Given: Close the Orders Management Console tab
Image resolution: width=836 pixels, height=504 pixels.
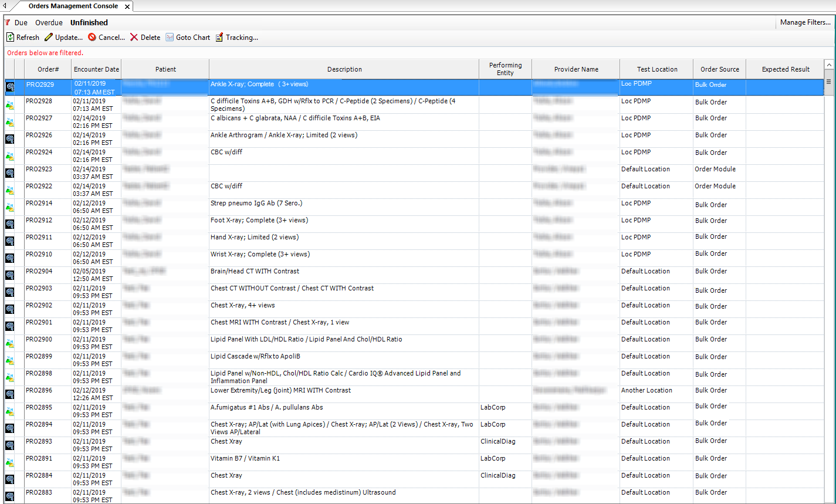Looking at the screenshot, I should click(127, 6).
